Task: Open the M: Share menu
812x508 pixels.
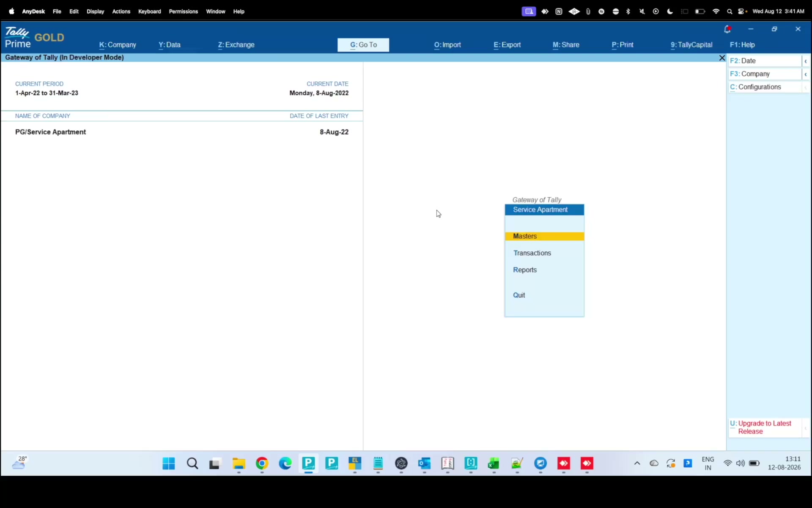Action: pyautogui.click(x=566, y=45)
